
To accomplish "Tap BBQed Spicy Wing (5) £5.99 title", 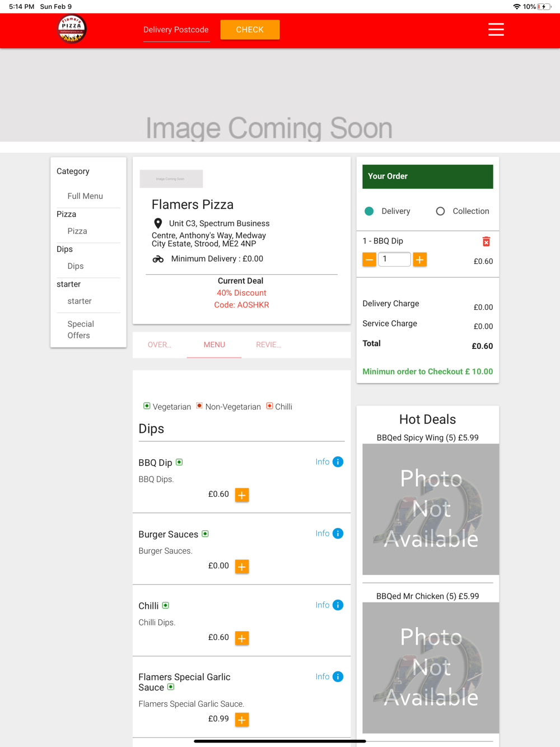I will coord(428,438).
